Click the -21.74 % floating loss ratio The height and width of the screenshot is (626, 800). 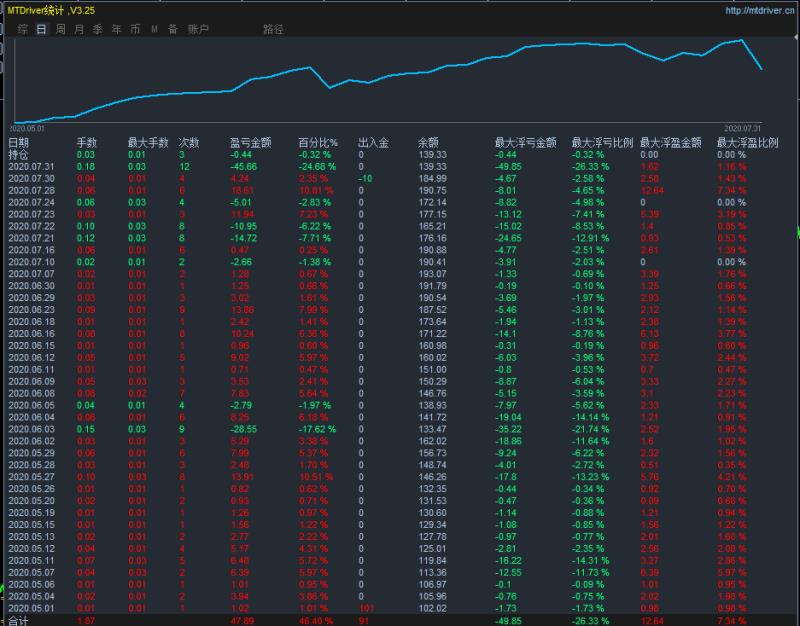click(x=590, y=429)
